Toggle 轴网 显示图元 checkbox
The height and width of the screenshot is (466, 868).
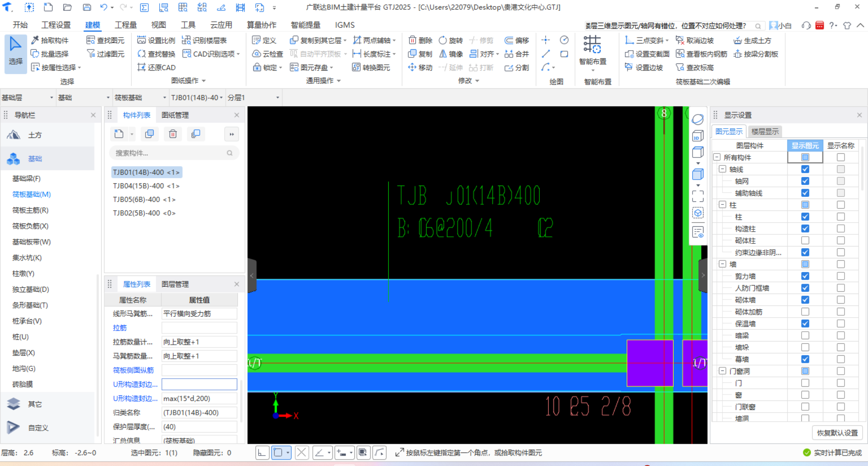click(805, 181)
